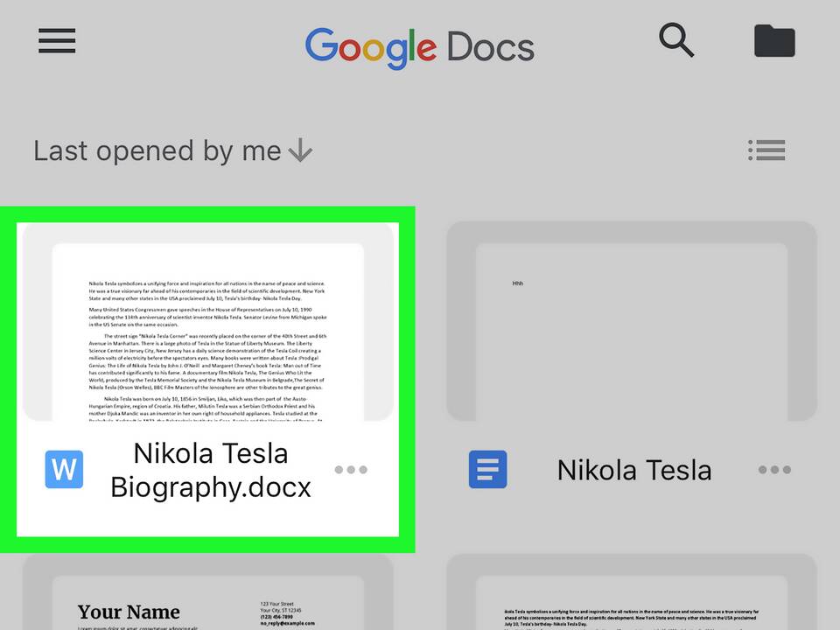Select the Nikola Tesla Biography.docx file name
Viewport: 840px width, 630px height.
tap(211, 471)
